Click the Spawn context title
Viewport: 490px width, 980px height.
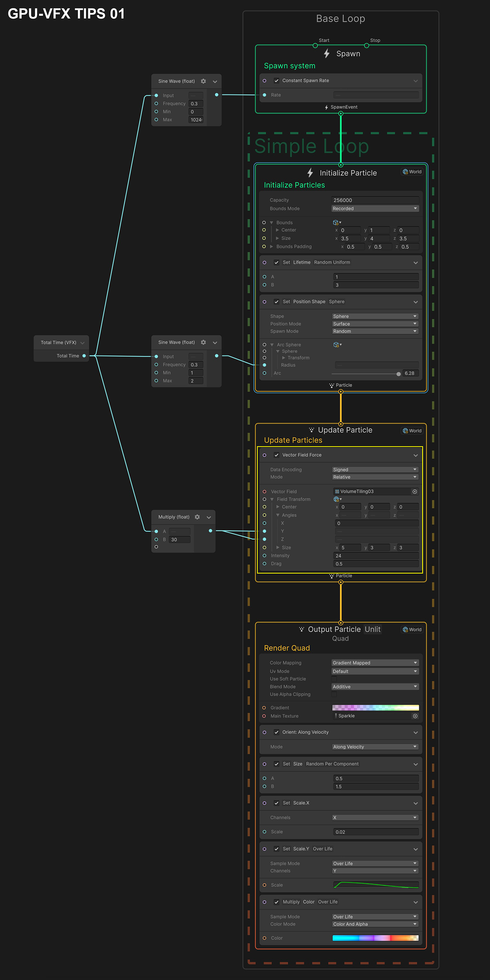348,54
